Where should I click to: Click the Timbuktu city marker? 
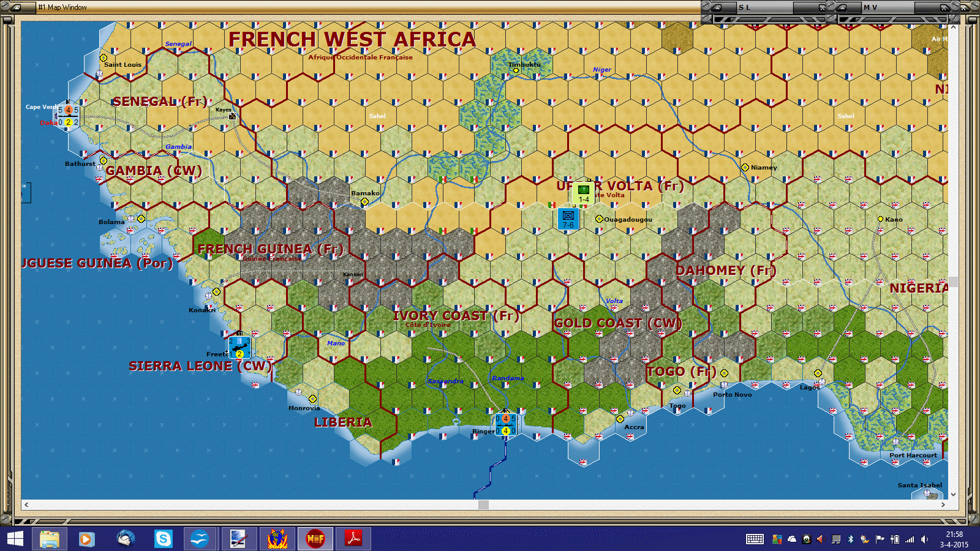[516, 70]
